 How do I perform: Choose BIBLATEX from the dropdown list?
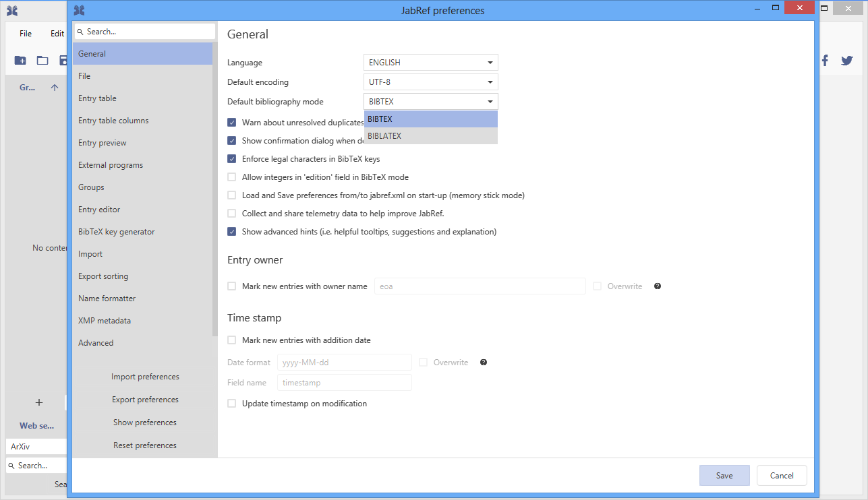(431, 136)
